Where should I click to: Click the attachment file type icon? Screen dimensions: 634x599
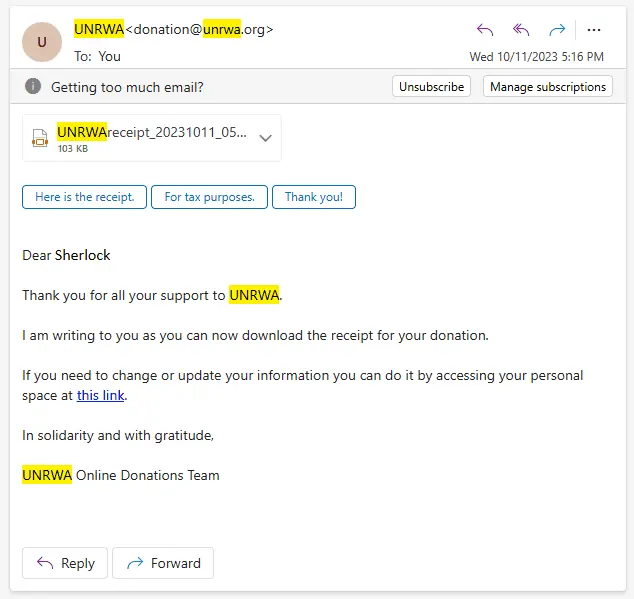(40, 138)
